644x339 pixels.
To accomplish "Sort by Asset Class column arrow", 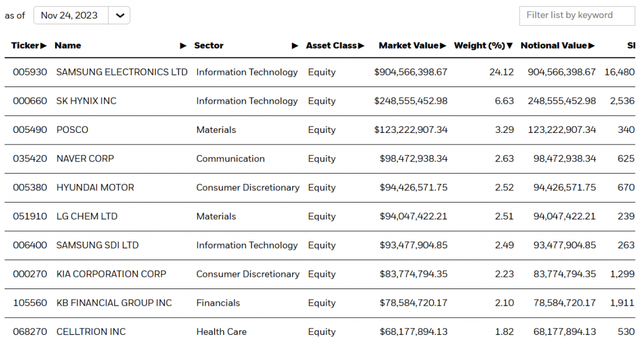I will click(361, 45).
